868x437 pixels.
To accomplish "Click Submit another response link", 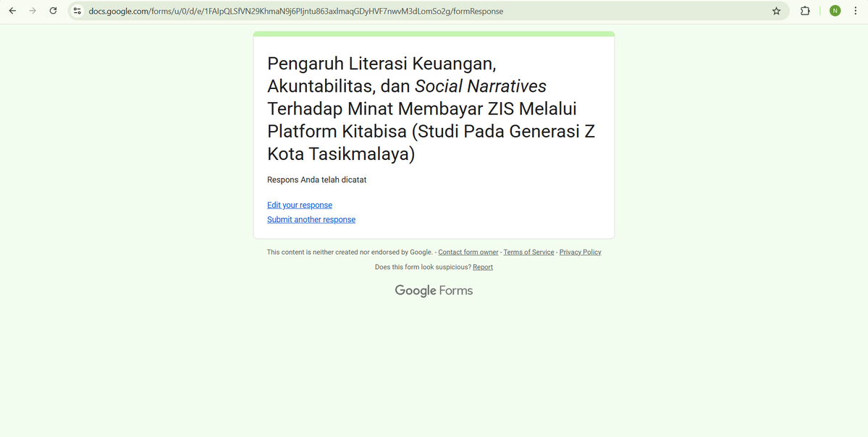I will (311, 220).
